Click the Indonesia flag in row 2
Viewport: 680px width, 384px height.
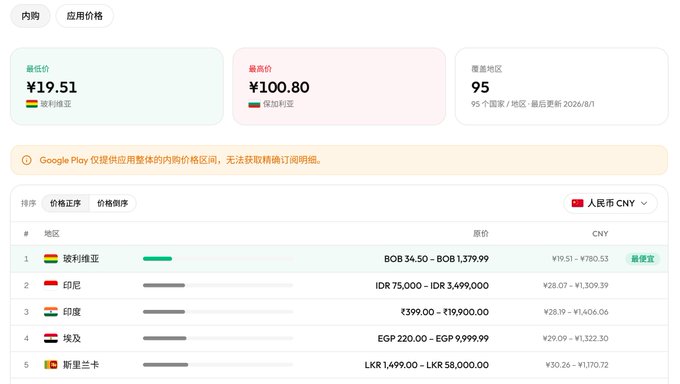[51, 285]
